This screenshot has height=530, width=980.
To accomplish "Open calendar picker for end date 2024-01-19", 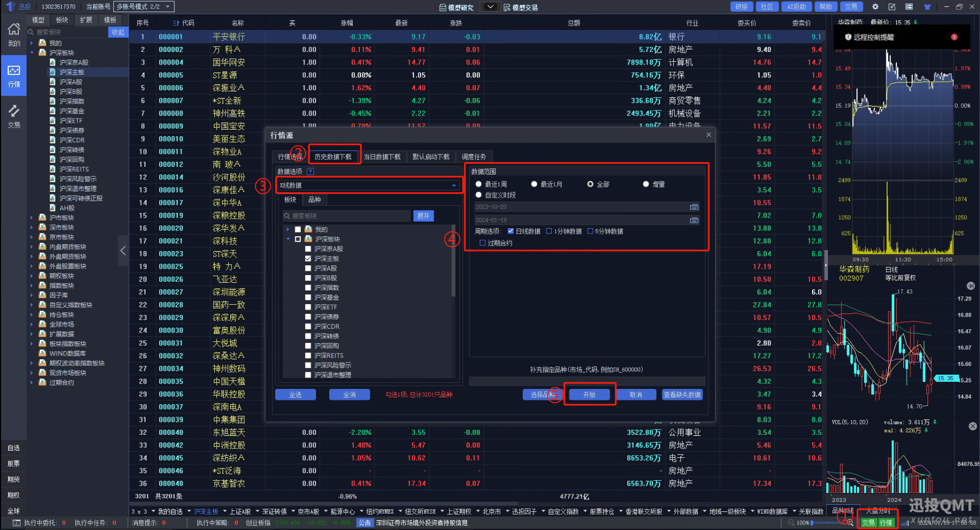I will click(x=694, y=220).
